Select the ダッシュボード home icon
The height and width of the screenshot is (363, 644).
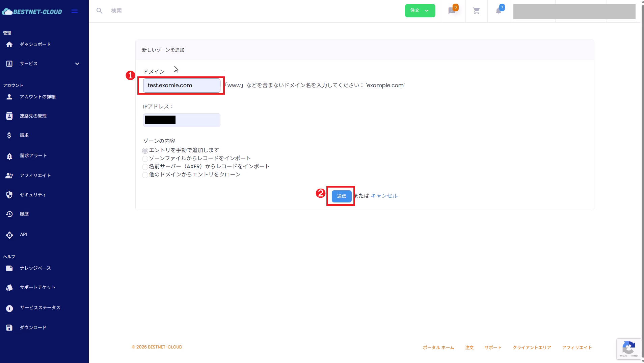point(9,44)
